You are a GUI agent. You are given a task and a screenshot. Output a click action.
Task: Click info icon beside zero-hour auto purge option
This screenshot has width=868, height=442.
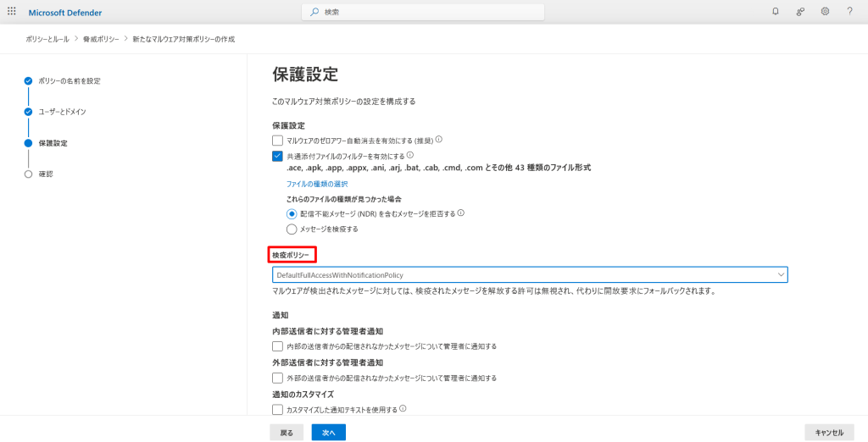coord(439,140)
